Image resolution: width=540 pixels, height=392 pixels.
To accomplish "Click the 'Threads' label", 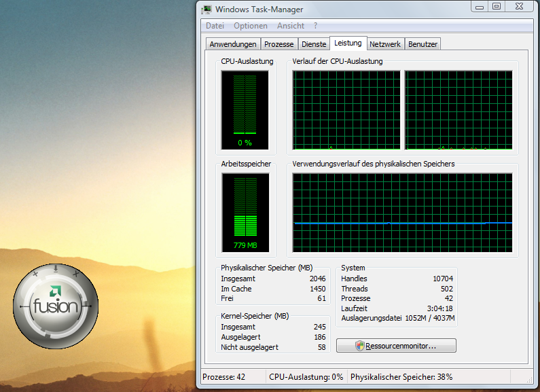I will 355,289.
